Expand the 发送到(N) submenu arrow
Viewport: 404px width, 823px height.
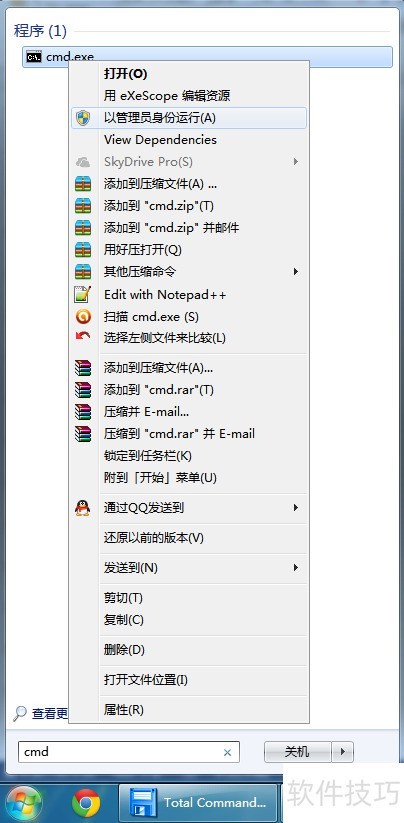[296, 567]
